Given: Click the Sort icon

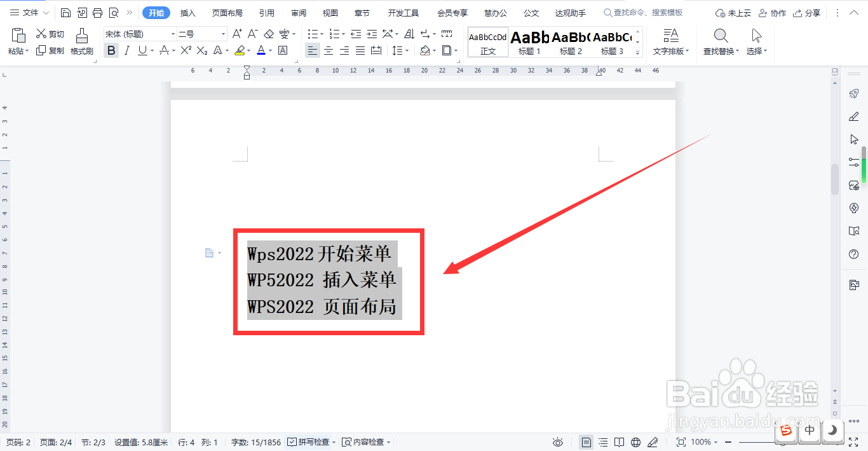Looking at the screenshot, I should tap(409, 34).
